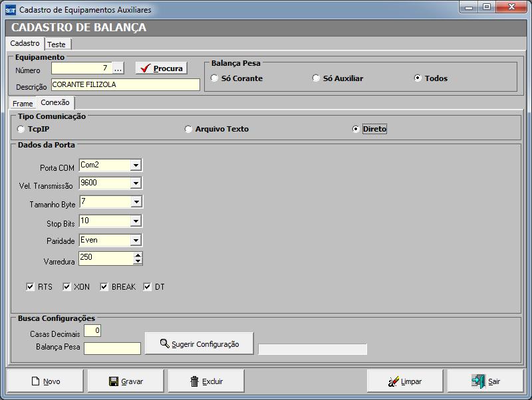Viewport: 532px width, 400px height.
Task: Click Sugerir Configuração magnifier button
Action: [199, 344]
